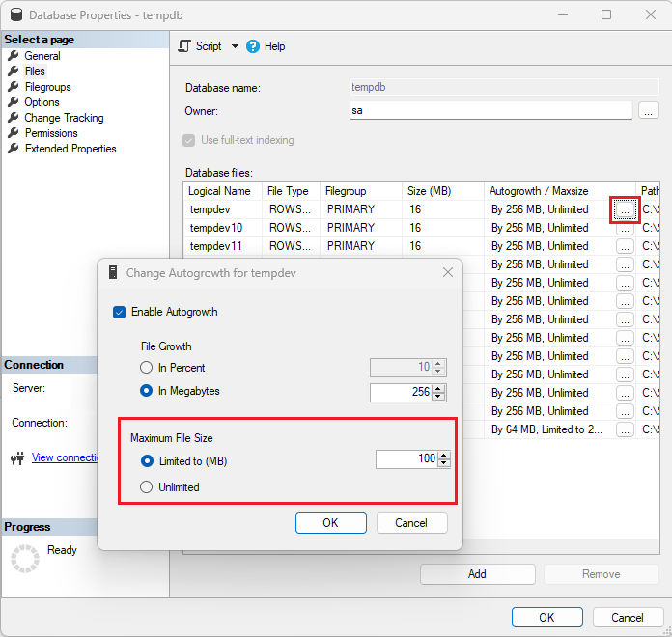Browse for owner with ellipsis button

(x=649, y=110)
